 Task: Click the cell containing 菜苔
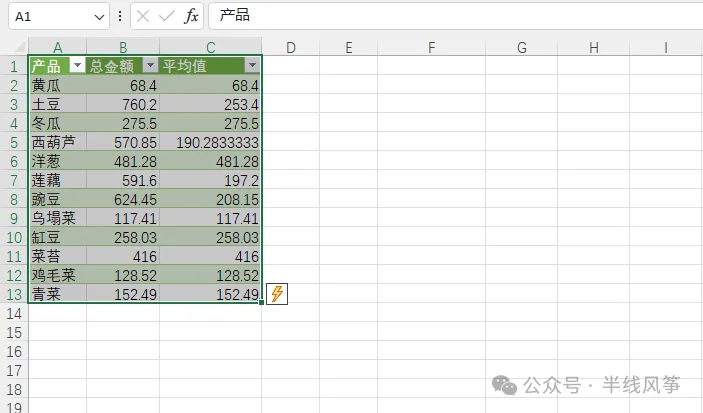click(57, 256)
